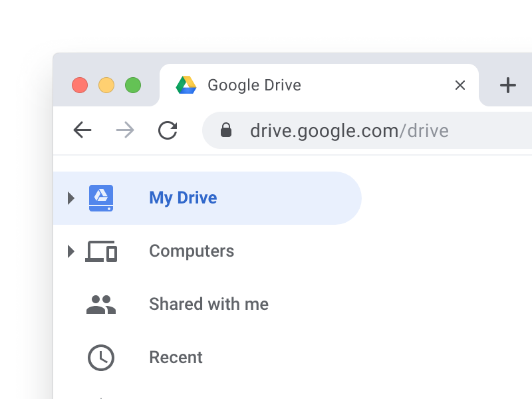Reload the Google Drive page

(168, 130)
